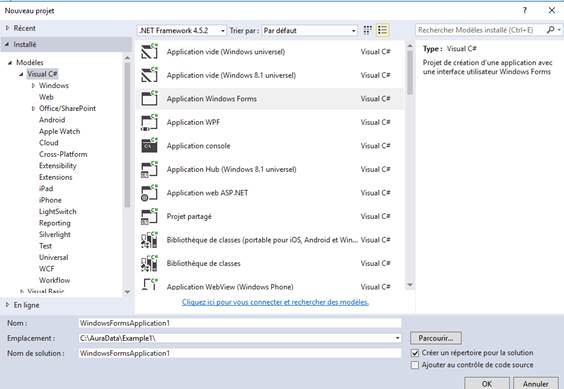Close the Nouveau projet dialog
This screenshot has height=389, width=564.
pos(552,10)
